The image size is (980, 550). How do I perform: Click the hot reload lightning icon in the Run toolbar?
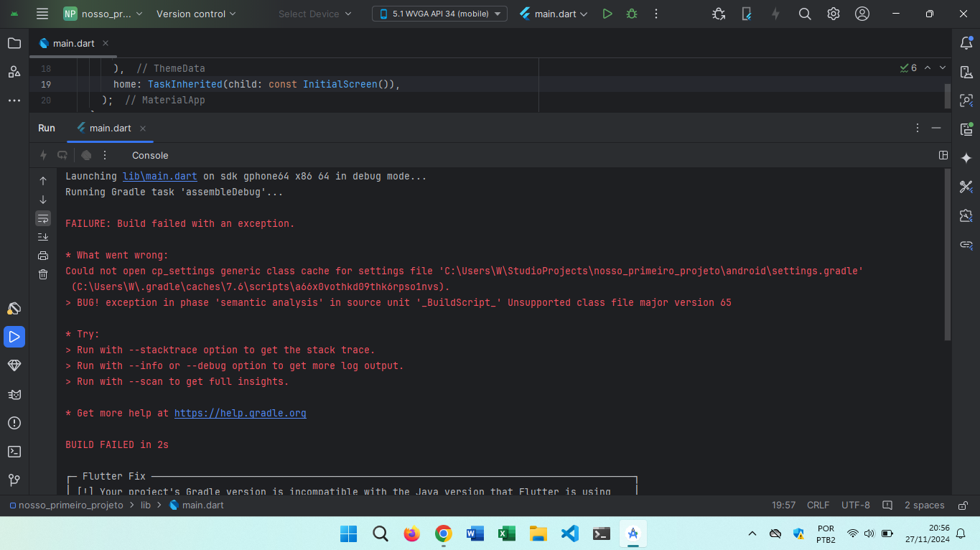click(43, 155)
